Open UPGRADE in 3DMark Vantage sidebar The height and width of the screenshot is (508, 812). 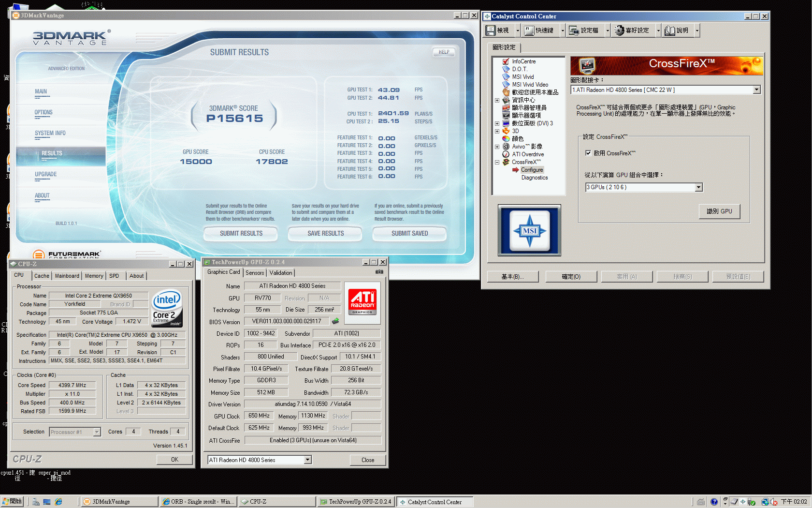[x=46, y=174]
